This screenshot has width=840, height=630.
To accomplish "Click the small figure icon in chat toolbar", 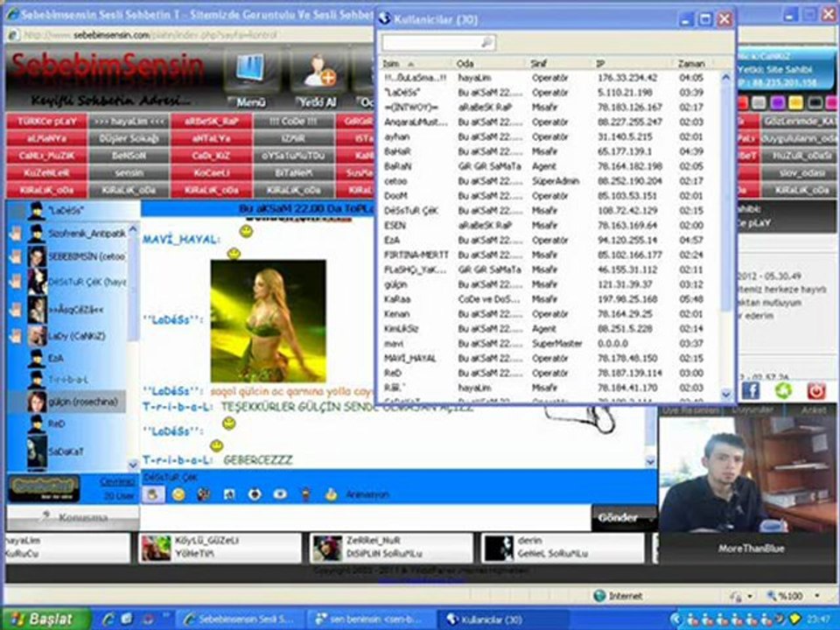I will point(305,494).
